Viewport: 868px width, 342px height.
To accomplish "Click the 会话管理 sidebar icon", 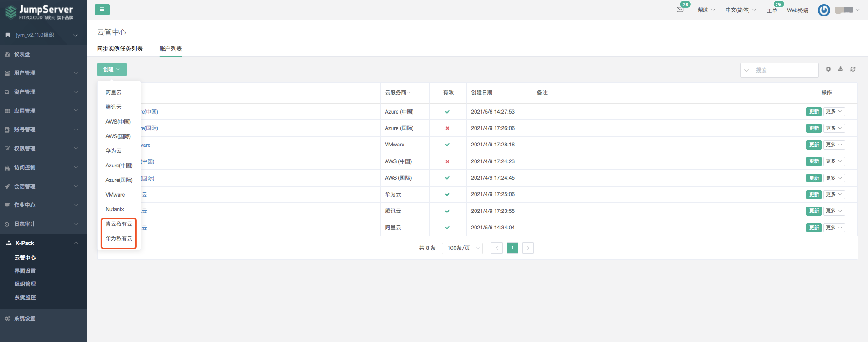I will tap(7, 187).
